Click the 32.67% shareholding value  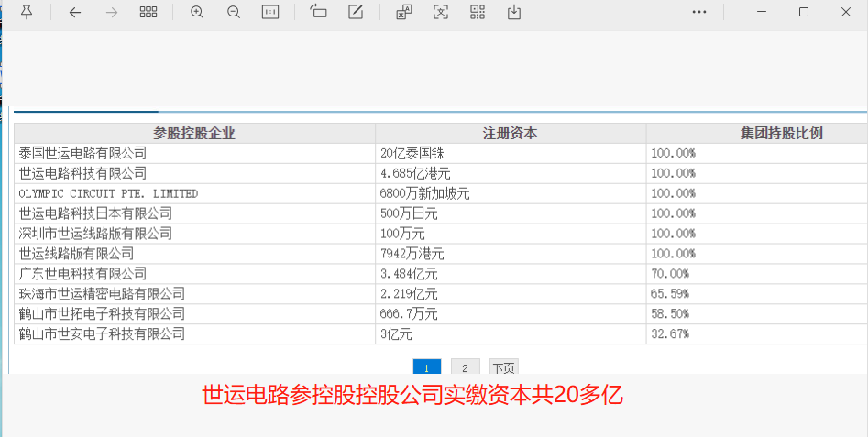pyautogui.click(x=670, y=334)
